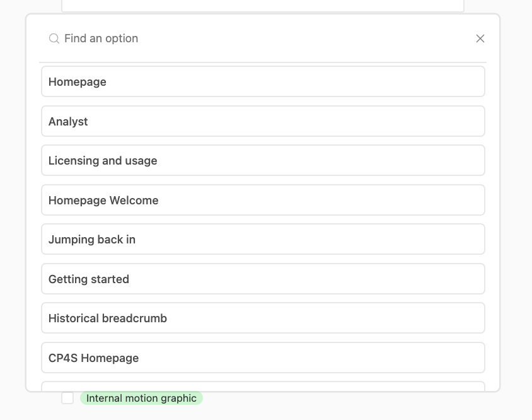This screenshot has height=420, width=532.
Task: Pick the Historical breadcrumb option
Action: point(263,318)
